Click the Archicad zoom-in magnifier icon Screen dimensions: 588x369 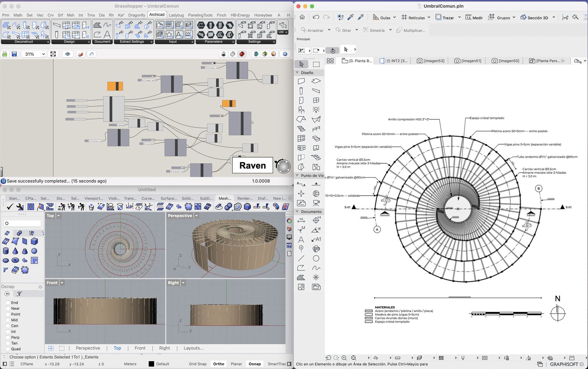pyautogui.click(x=344, y=358)
